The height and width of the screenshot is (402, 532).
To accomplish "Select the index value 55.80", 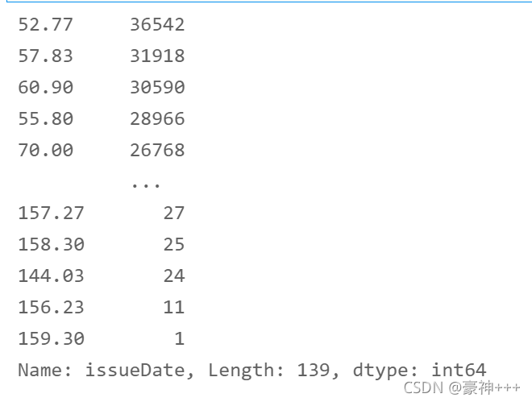I will (x=45, y=119).
